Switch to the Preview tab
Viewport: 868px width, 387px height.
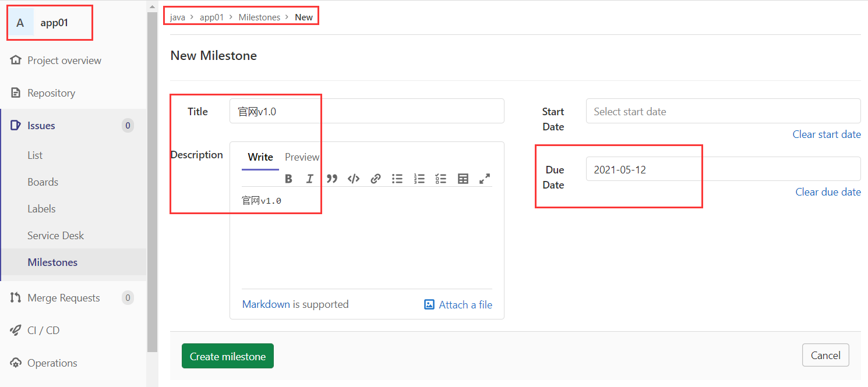[302, 157]
